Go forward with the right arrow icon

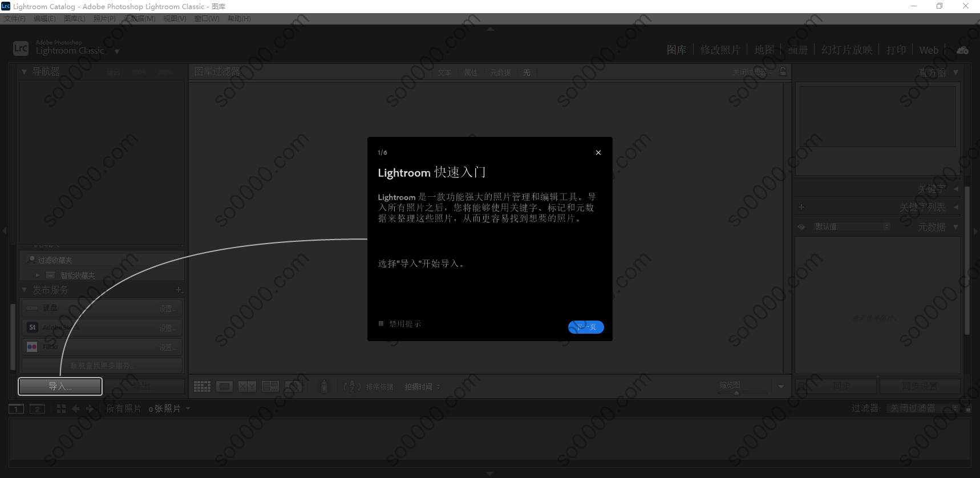pyautogui.click(x=90, y=408)
